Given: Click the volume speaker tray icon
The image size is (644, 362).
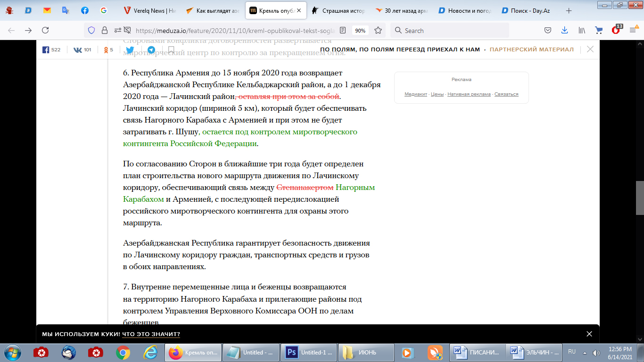Looking at the screenshot, I should tap(596, 352).
